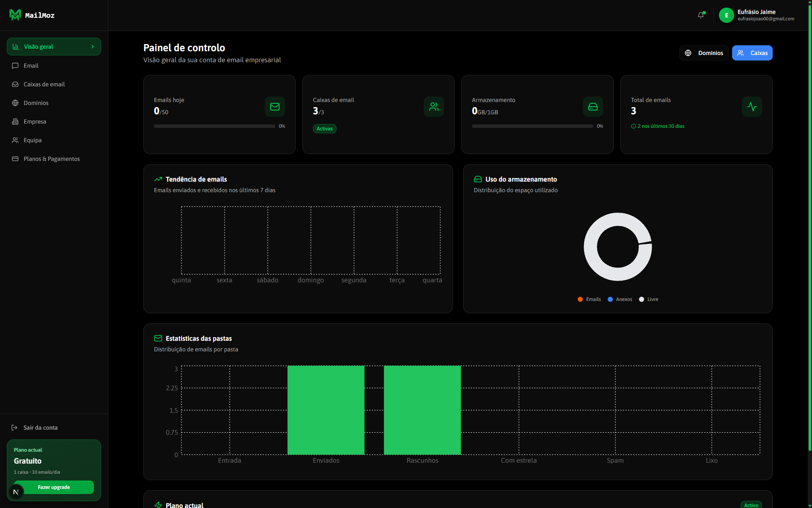Go to Planos & Pagamentos

54,159
